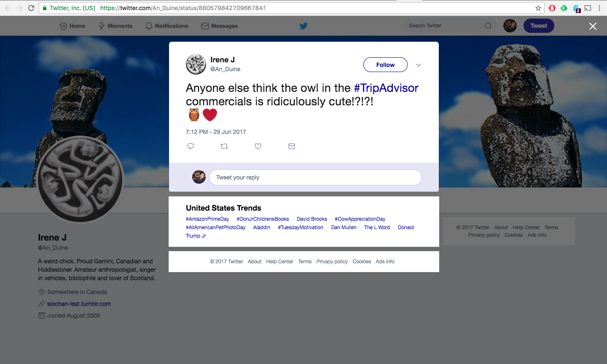This screenshot has height=364, width=607.
Task: Click the Tweet your reply field
Action: (315, 177)
